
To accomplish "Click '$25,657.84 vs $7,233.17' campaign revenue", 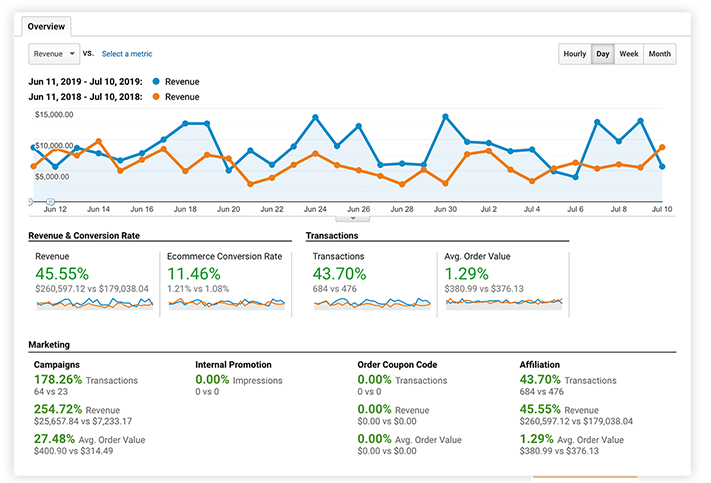I will point(83,421).
